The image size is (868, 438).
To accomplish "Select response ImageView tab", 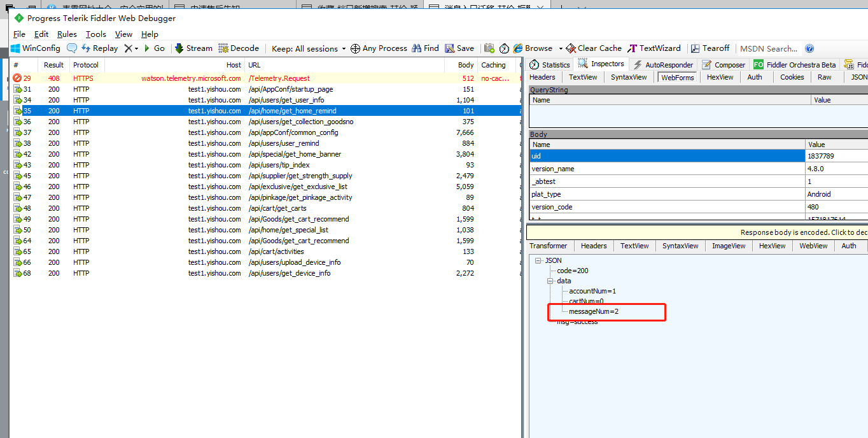I will pos(729,246).
